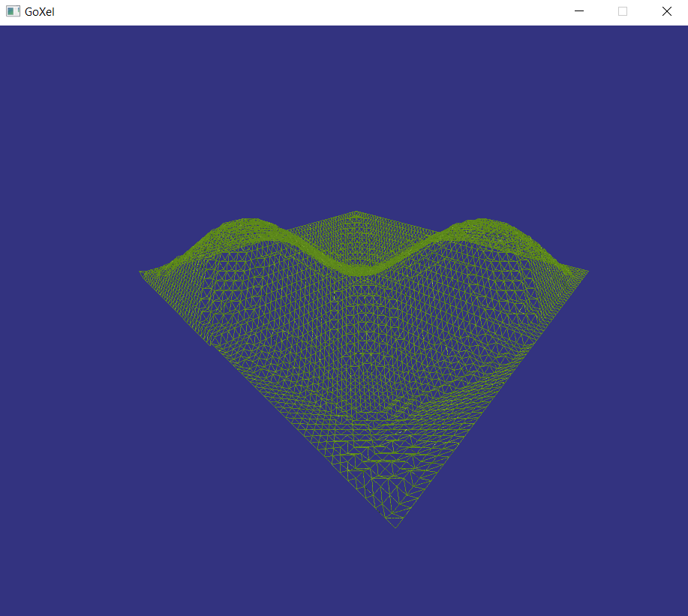Click empty blue background above the mesh
688x616 pixels.
point(345,113)
